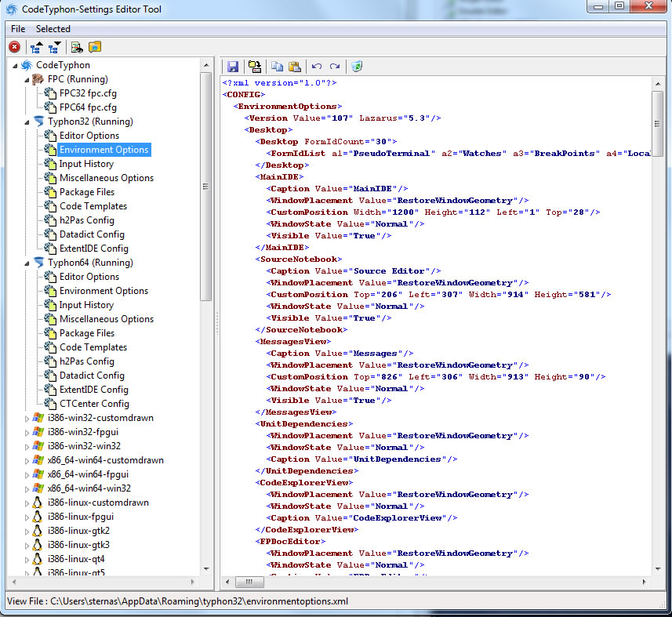The image size is (672, 617).
Task: Select Miscellaneous Options under Typhon32
Action: [x=107, y=178]
